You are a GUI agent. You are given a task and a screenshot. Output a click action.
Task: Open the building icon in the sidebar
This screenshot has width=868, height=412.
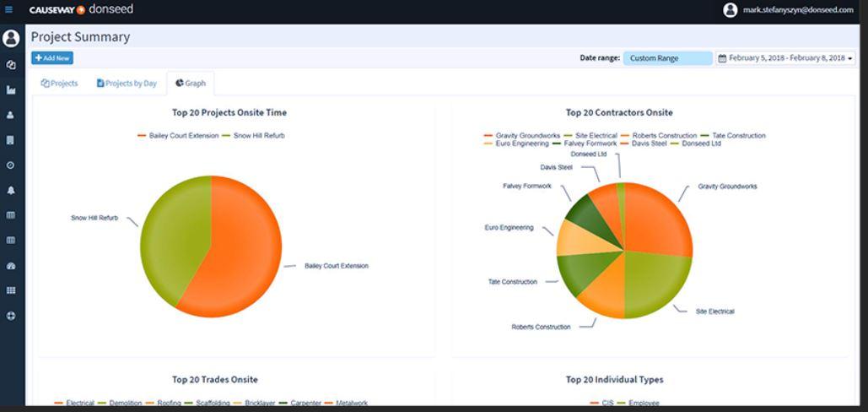point(10,140)
